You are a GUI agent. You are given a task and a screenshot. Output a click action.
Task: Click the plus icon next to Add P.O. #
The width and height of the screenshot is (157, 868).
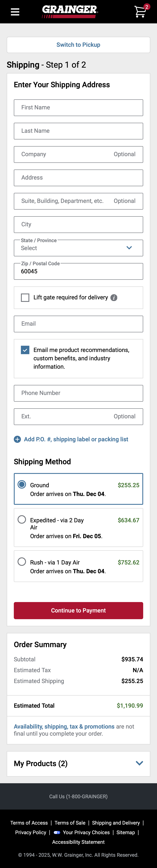[x=17, y=439]
